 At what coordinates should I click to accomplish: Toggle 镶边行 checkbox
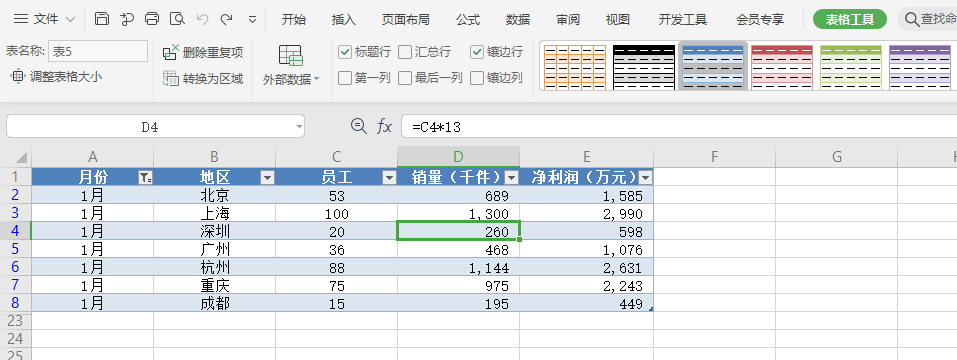(x=477, y=52)
